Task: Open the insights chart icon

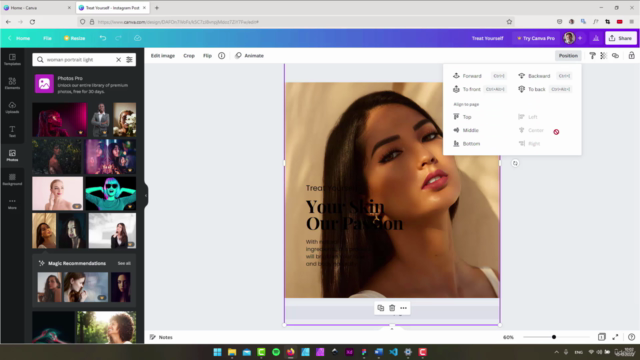Action: (x=596, y=38)
